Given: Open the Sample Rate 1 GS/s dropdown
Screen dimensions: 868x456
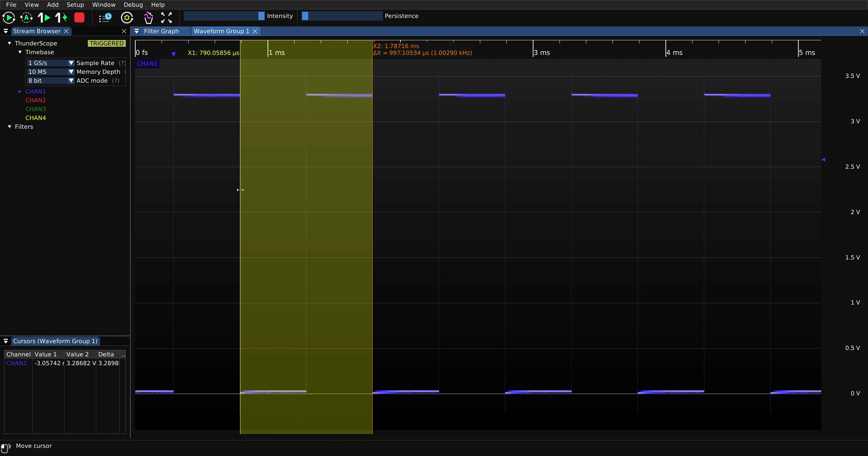Looking at the screenshot, I should 51,63.
